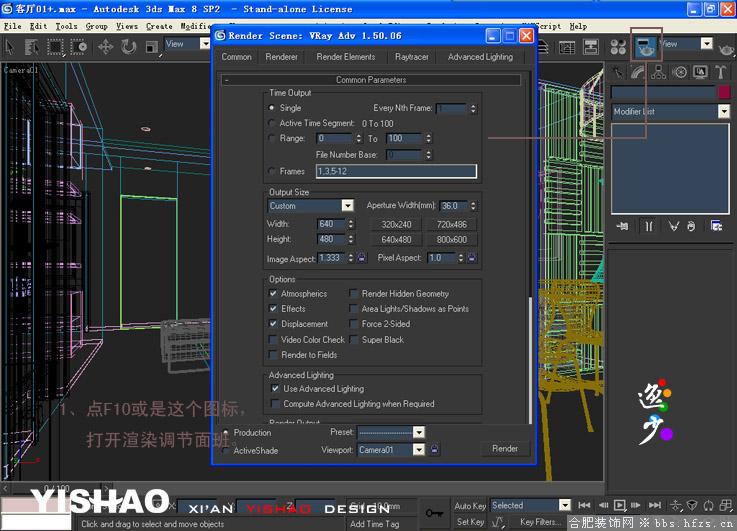Click the object color swatch
The width and height of the screenshot is (737, 531).
pyautogui.click(x=724, y=92)
